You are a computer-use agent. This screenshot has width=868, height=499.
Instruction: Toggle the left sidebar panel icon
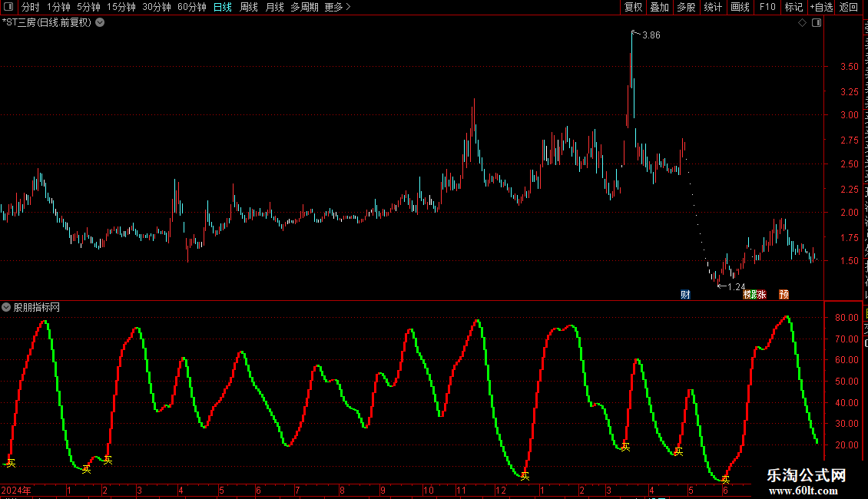click(8, 7)
